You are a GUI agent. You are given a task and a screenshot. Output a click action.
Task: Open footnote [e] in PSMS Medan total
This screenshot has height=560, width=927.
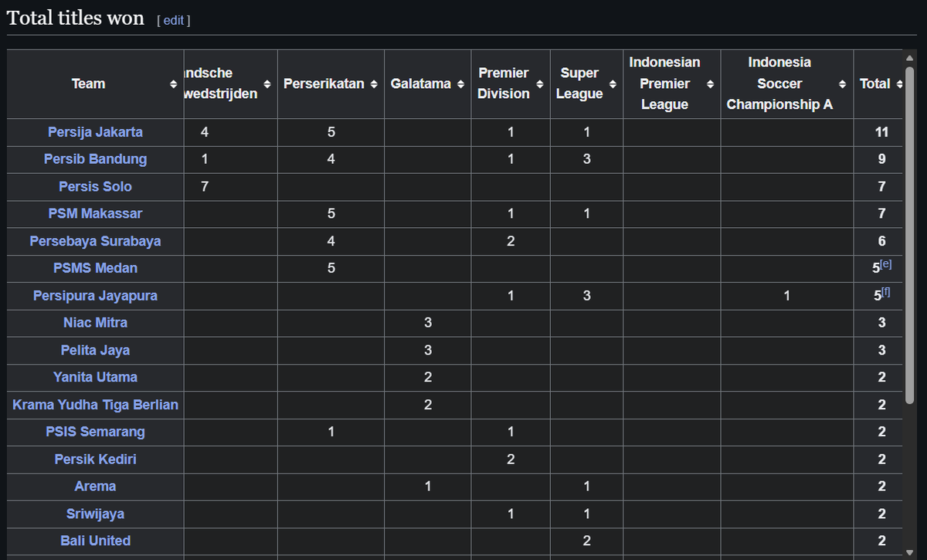tap(886, 265)
